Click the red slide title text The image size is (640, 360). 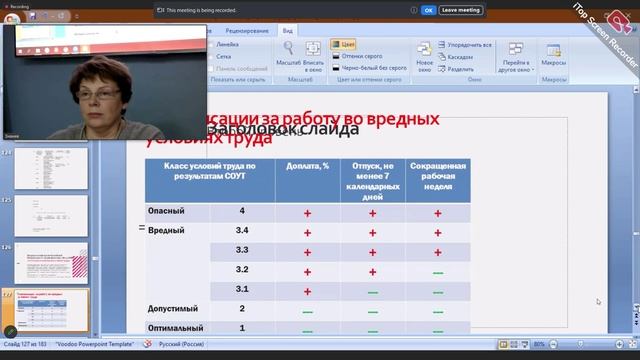(x=292, y=128)
